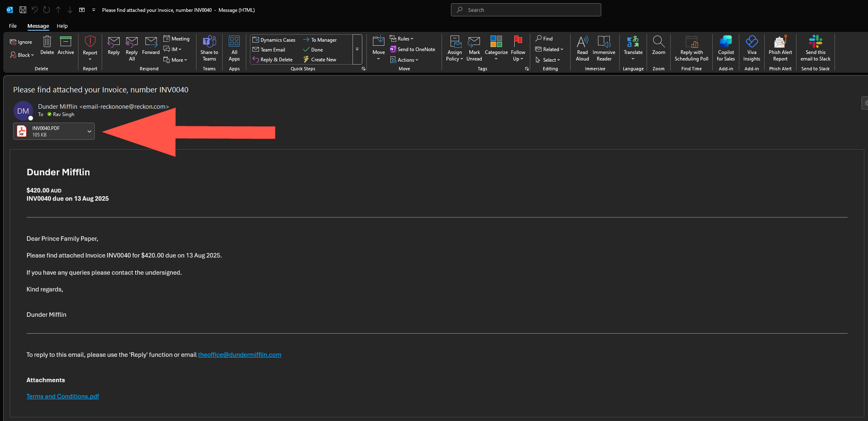
Task: Run the Done quick step
Action: (x=313, y=50)
